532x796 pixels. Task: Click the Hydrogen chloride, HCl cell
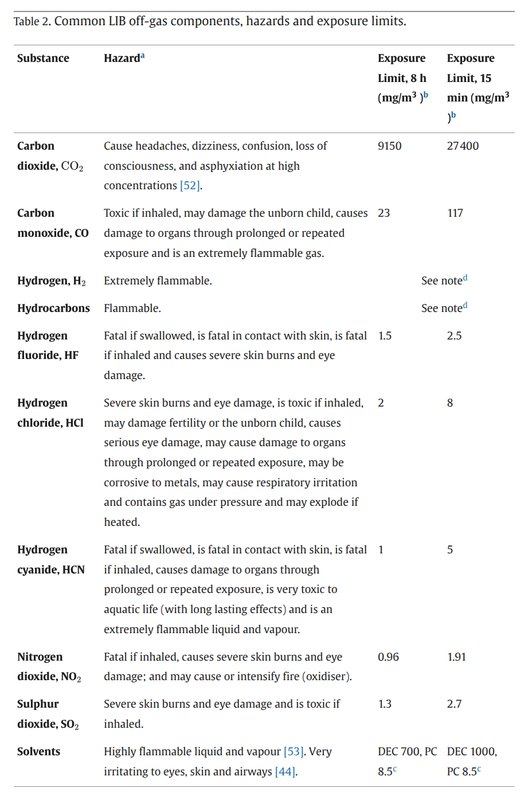[x=50, y=413]
